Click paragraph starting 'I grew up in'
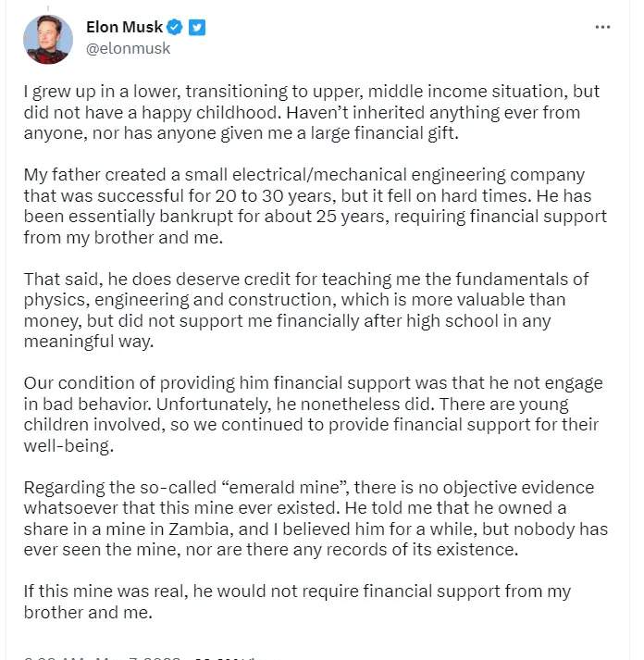 [311, 112]
